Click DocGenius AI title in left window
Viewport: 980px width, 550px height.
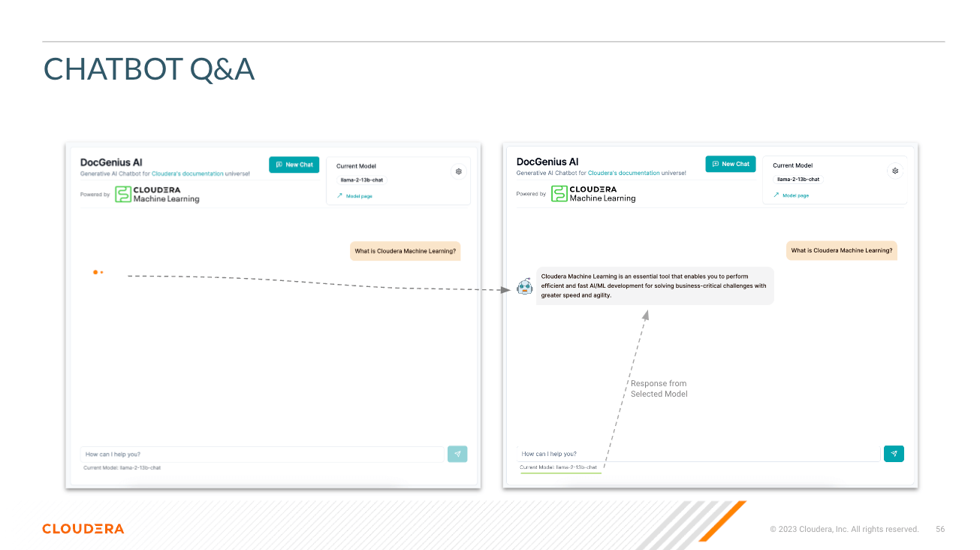(111, 162)
